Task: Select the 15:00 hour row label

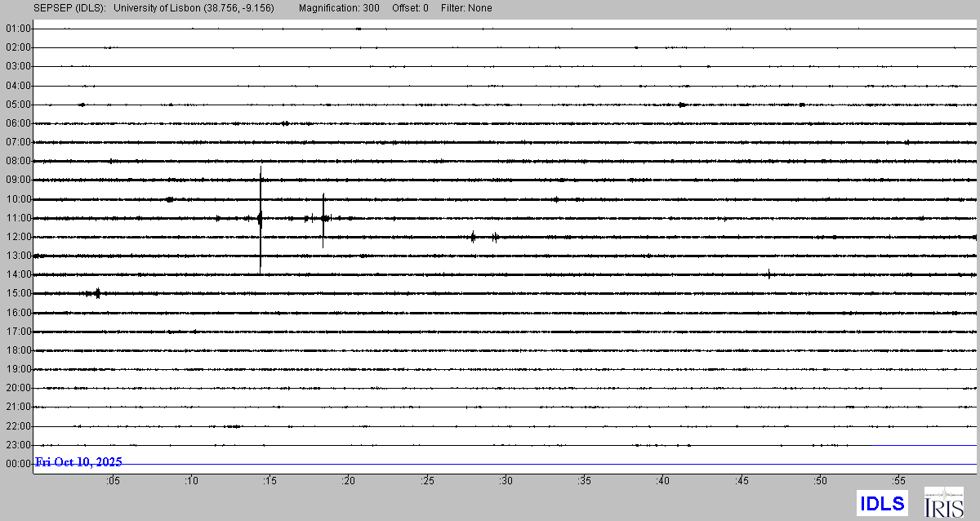Action: tap(18, 293)
